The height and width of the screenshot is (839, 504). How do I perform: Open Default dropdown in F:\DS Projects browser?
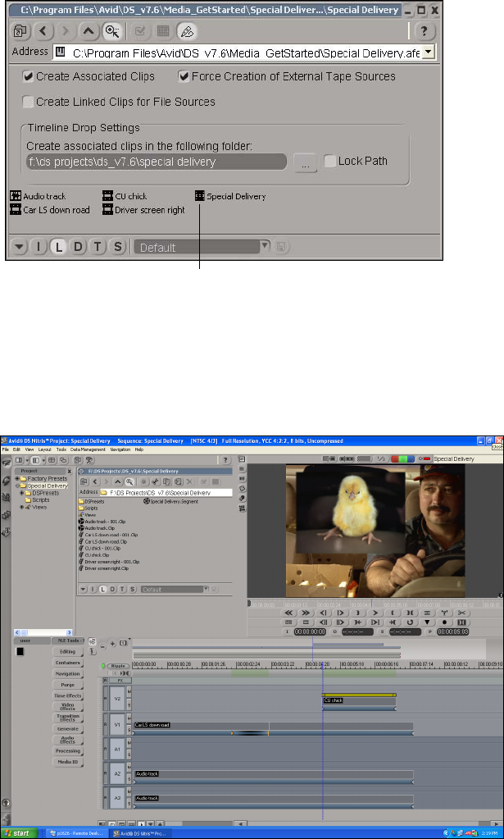[206, 589]
